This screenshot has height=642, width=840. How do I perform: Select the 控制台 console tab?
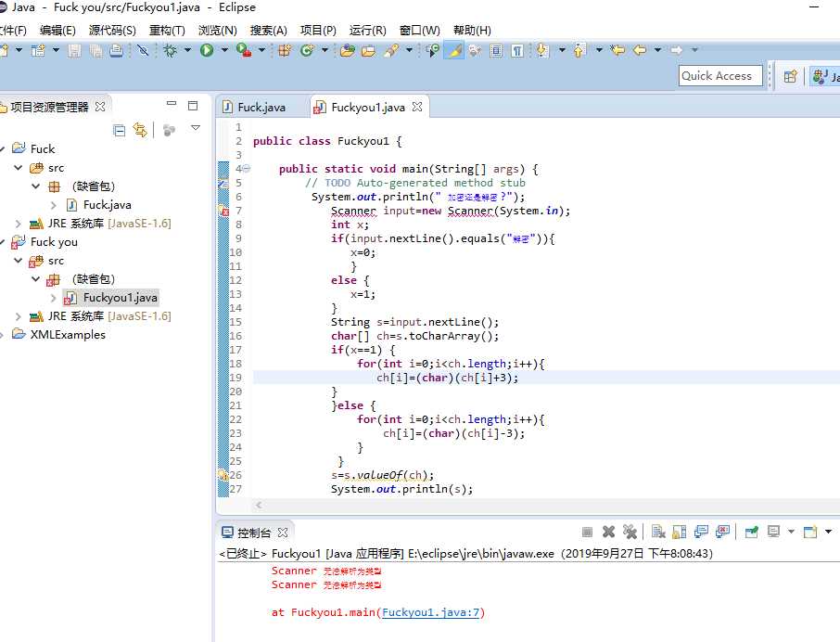(254, 533)
